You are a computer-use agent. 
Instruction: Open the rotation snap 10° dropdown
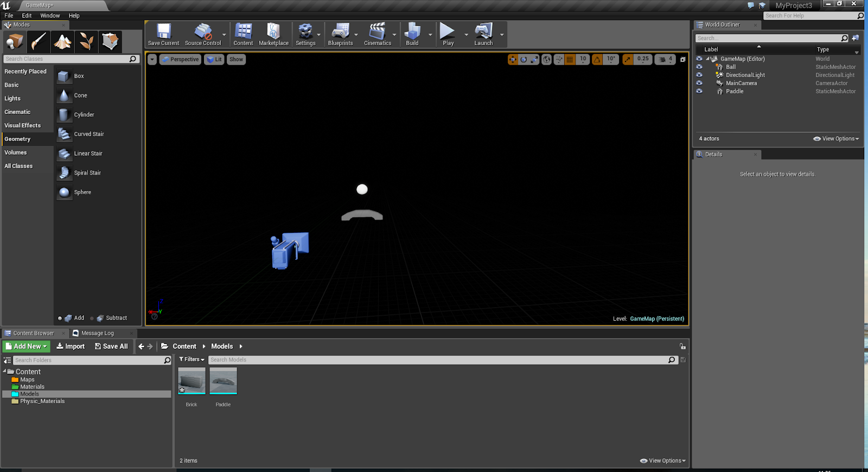pos(611,59)
